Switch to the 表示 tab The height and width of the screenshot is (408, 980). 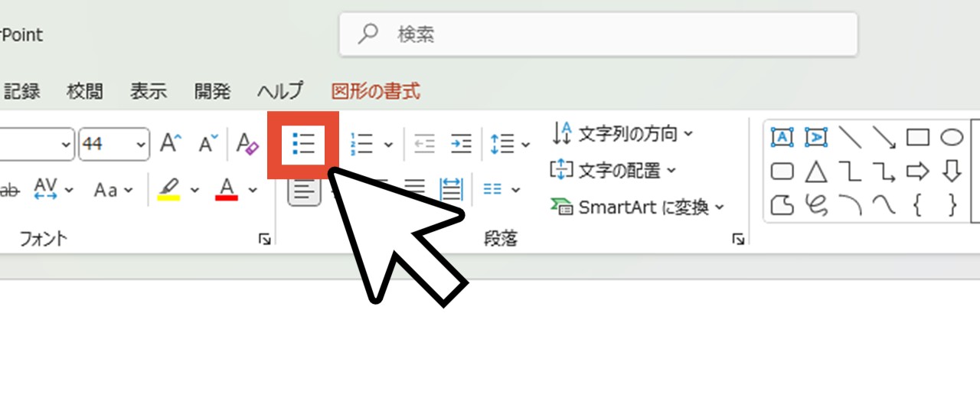tap(148, 91)
